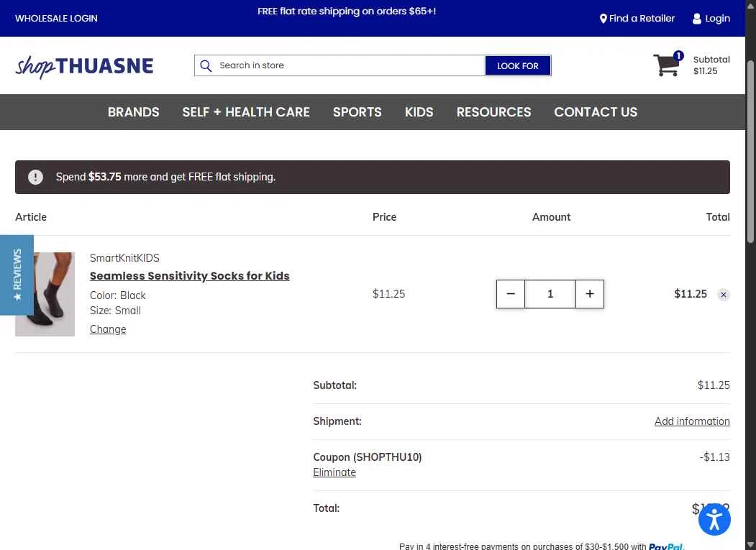756x550 pixels.
Task: Click the free shipping promo banner text
Action: tap(347, 11)
